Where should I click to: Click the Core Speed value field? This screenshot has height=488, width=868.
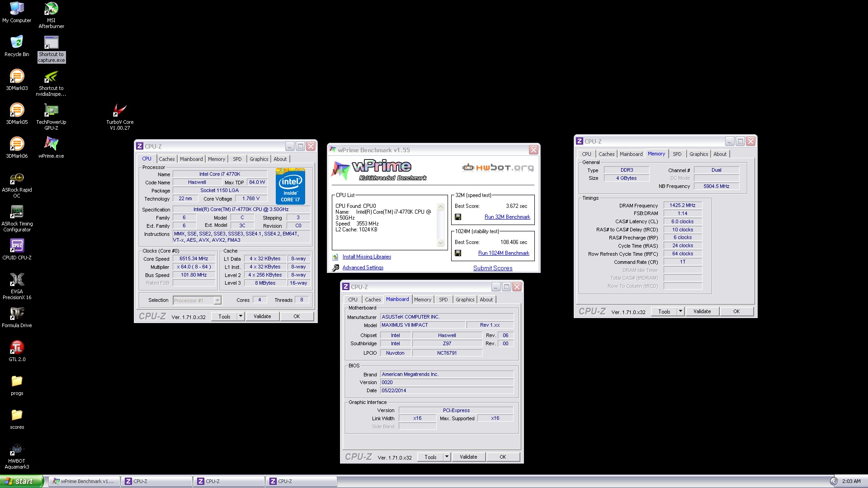point(194,259)
